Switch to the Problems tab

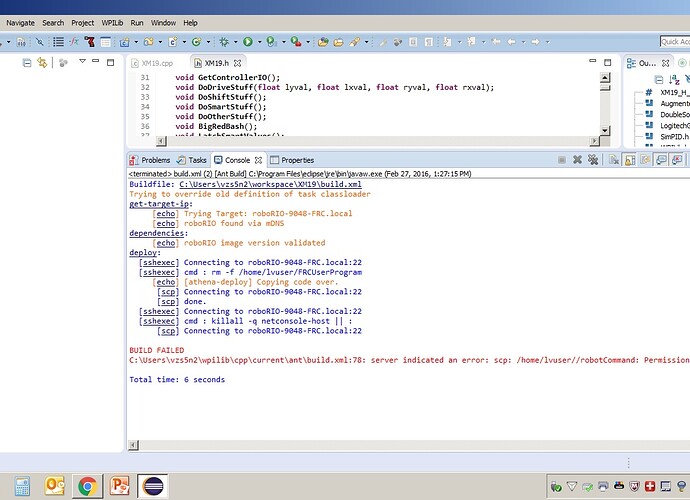click(x=150, y=160)
